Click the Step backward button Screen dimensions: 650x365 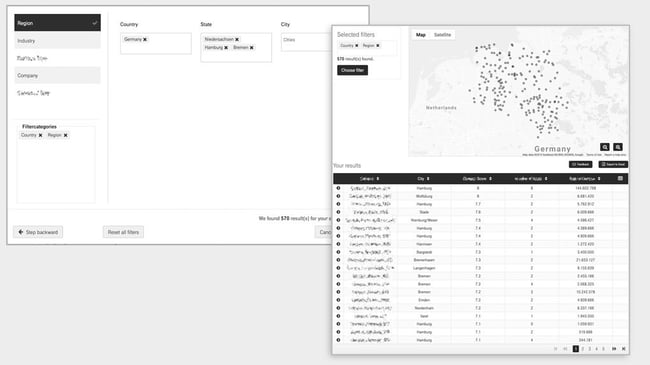[38, 232]
